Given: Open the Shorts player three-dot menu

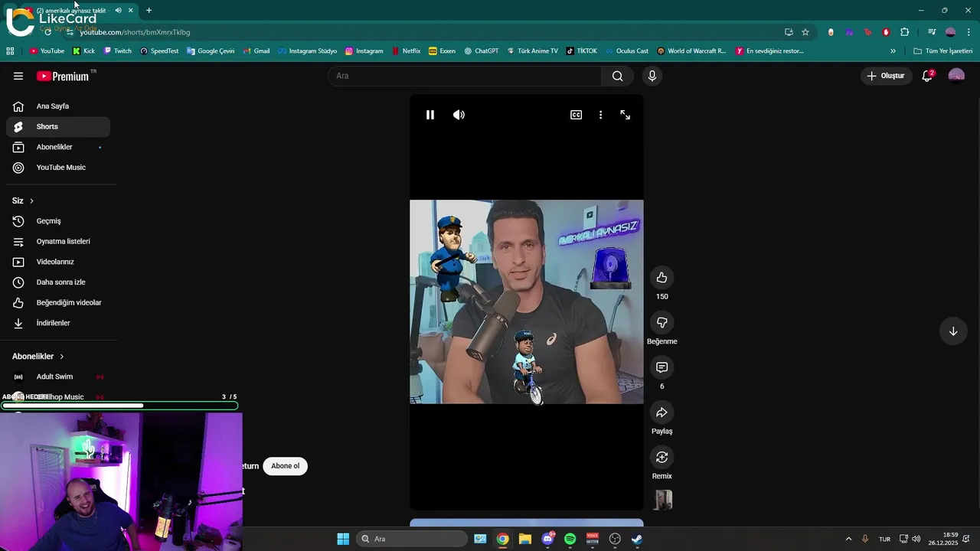Looking at the screenshot, I should pos(600,115).
